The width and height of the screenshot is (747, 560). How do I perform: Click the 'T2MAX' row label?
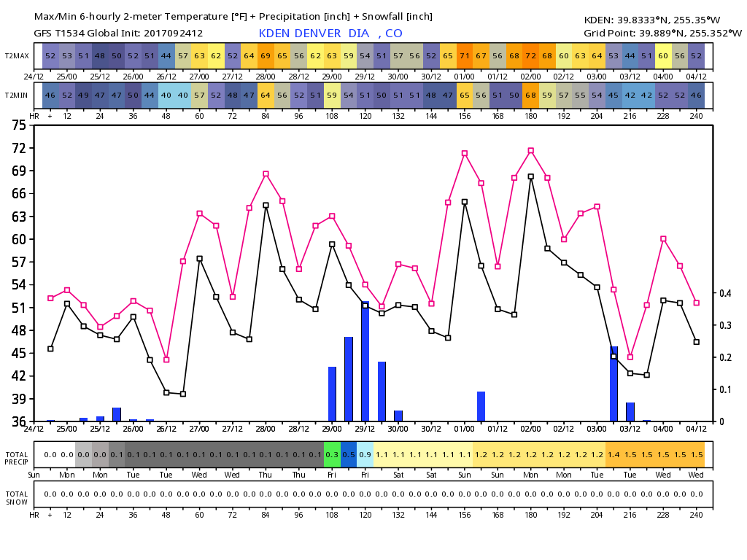[18, 55]
